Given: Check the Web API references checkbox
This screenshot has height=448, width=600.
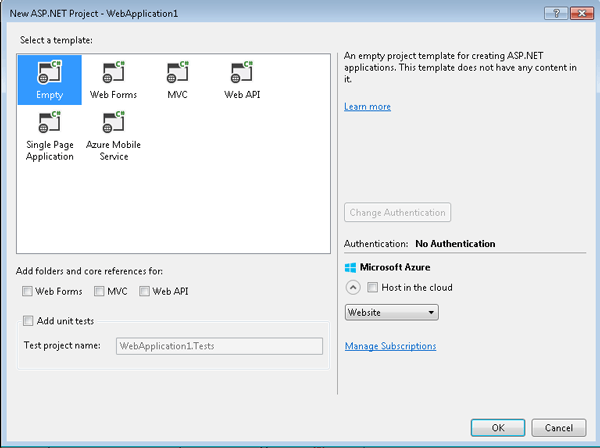Looking at the screenshot, I should [x=144, y=292].
